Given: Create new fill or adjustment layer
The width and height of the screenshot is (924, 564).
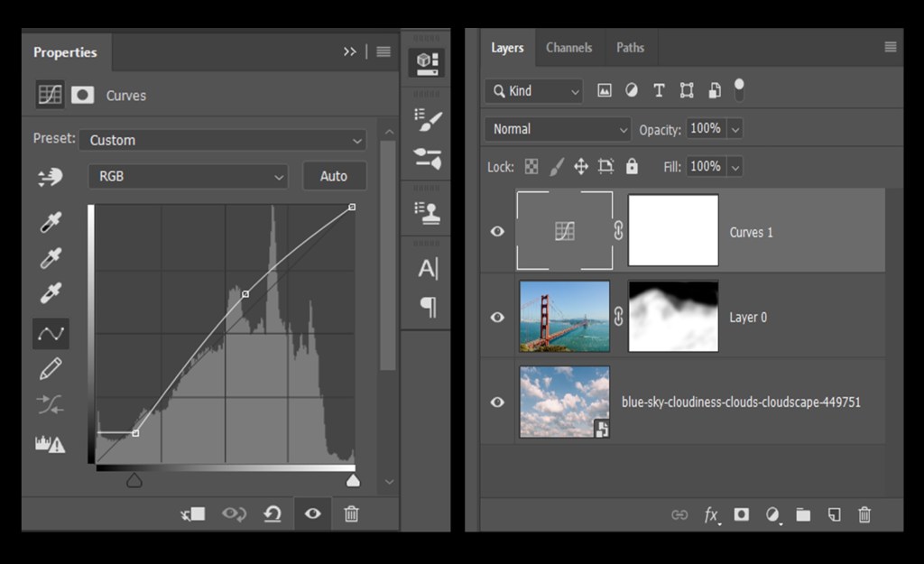Looking at the screenshot, I should coord(772,514).
